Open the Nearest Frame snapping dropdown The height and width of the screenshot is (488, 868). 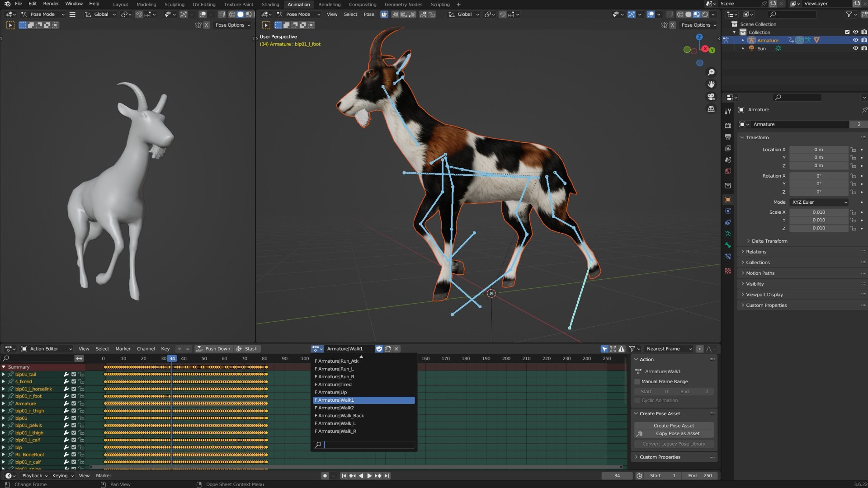tap(668, 349)
